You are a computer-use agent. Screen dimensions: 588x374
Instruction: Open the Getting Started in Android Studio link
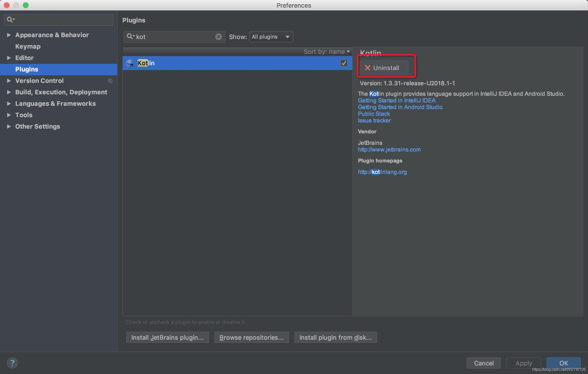(400, 107)
